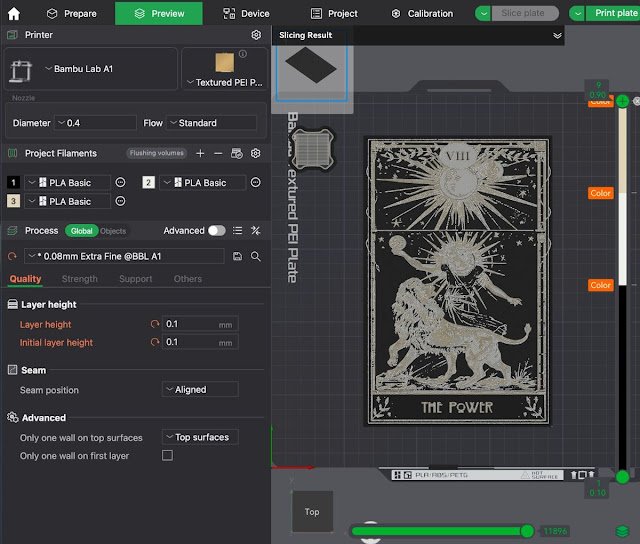Remove a filament with the minus icon
The width and height of the screenshot is (640, 544).
pyautogui.click(x=218, y=153)
